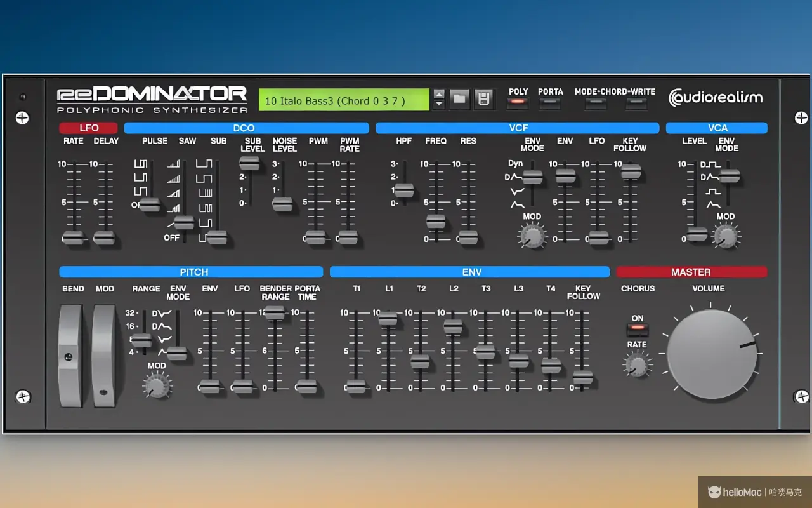Click the DCO SUB waveform selector handle
812x508 pixels.
click(217, 237)
